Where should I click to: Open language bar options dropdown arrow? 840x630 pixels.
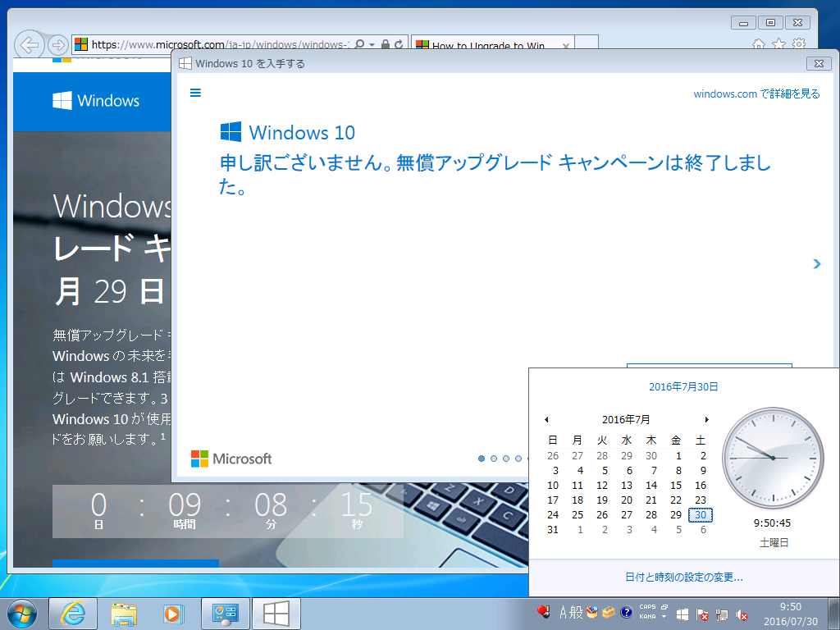tap(664, 617)
